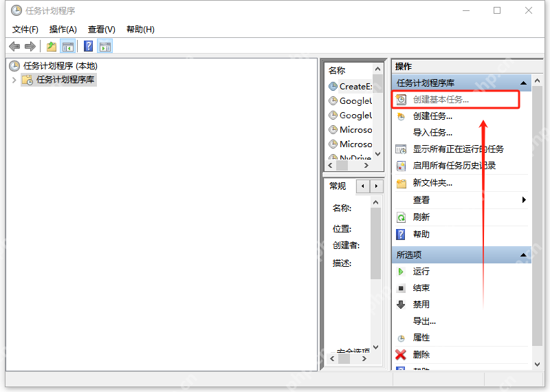Click 启用所有任务历史记录 action text

(x=454, y=166)
